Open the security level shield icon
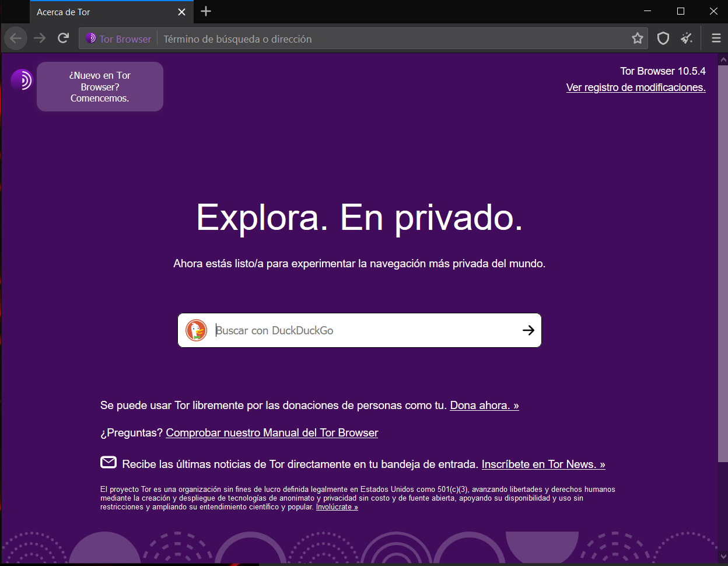The height and width of the screenshot is (566, 728). (x=663, y=37)
